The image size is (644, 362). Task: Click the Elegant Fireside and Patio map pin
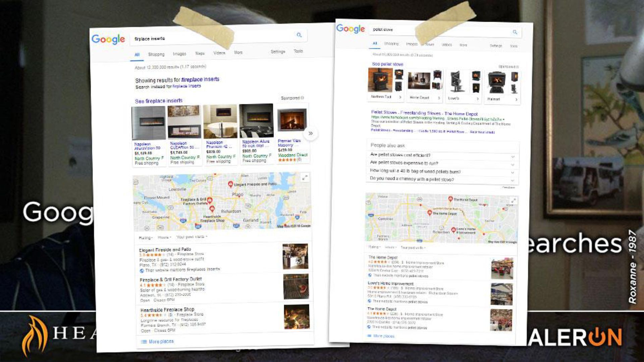230,184
